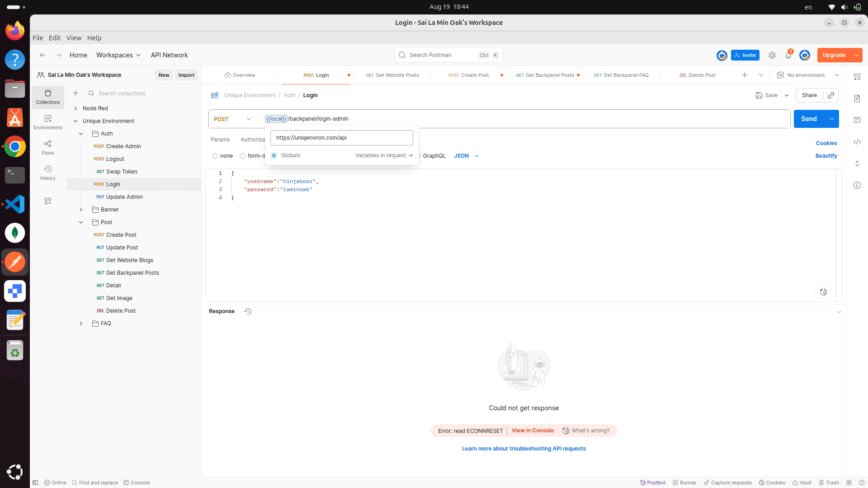Open Trash in status bar

click(829, 483)
